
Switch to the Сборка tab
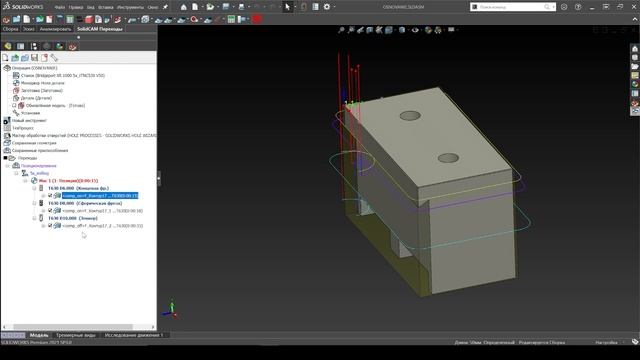10,29
